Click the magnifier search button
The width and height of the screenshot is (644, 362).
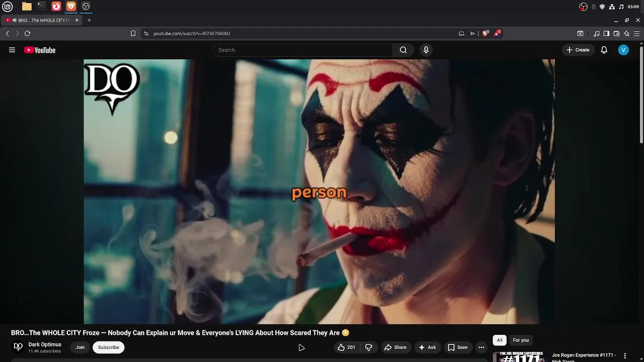click(x=403, y=50)
